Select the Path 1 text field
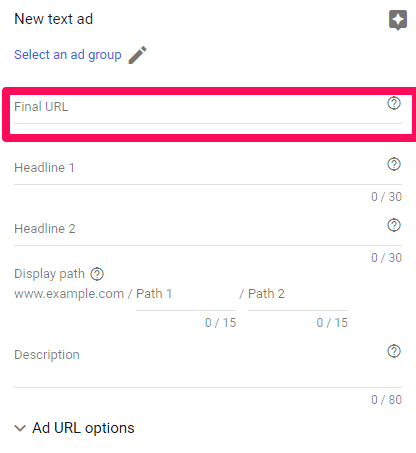This screenshot has width=416, height=453. pos(186,297)
